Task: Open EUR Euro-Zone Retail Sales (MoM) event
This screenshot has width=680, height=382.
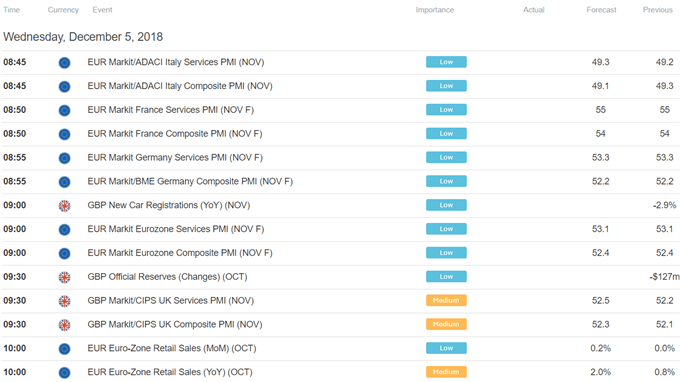Action: pos(172,349)
